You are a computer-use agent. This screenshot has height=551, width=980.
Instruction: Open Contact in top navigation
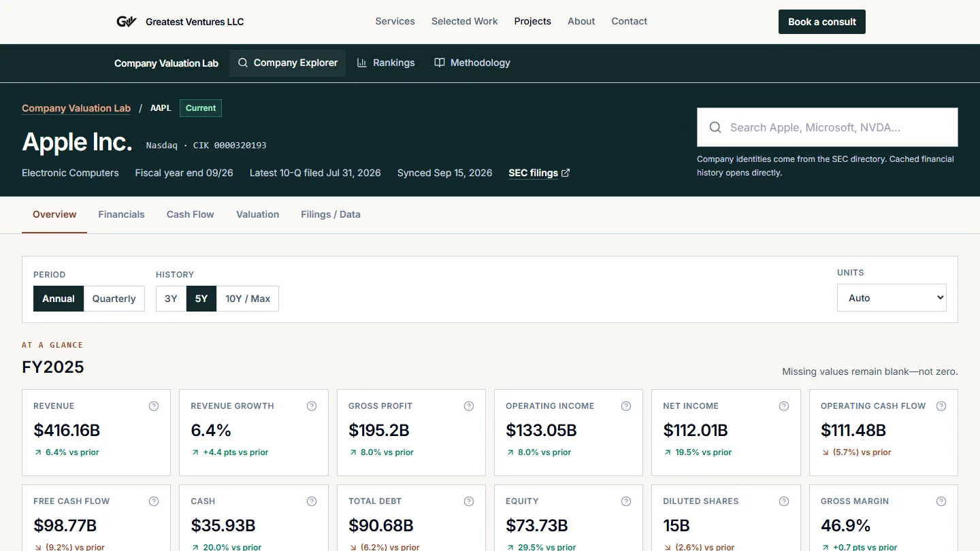[x=630, y=21]
